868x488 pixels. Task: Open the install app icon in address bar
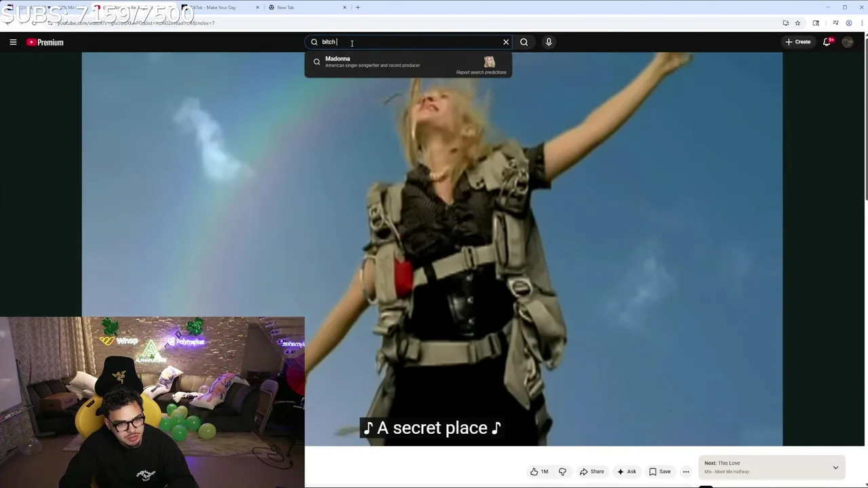point(785,23)
